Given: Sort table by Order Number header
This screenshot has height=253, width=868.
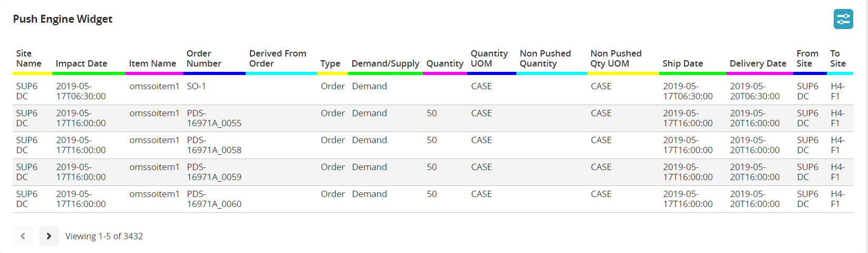Looking at the screenshot, I should click(x=204, y=59).
